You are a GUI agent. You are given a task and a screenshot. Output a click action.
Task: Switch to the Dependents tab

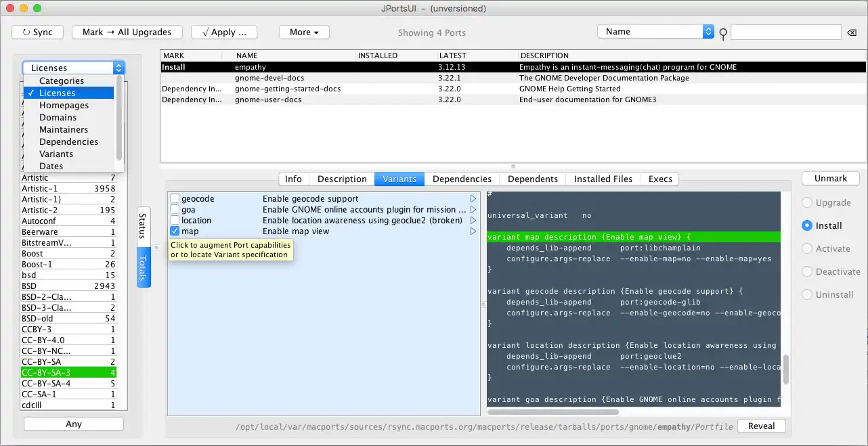click(x=533, y=179)
